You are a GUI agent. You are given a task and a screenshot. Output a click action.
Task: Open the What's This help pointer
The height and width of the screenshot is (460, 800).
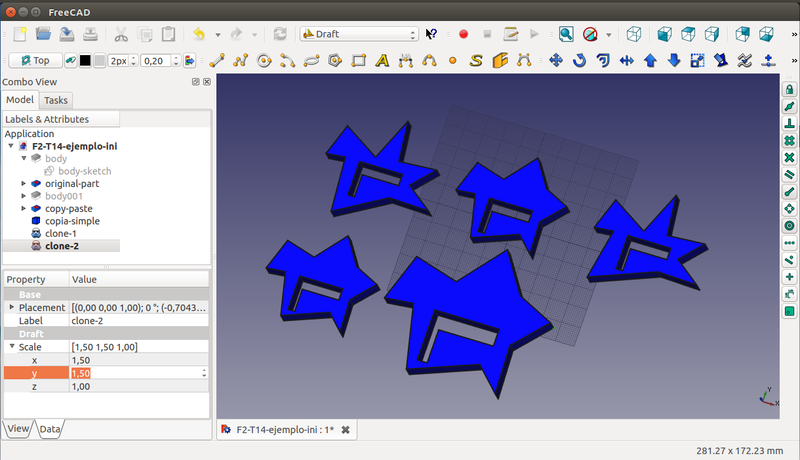tap(432, 34)
